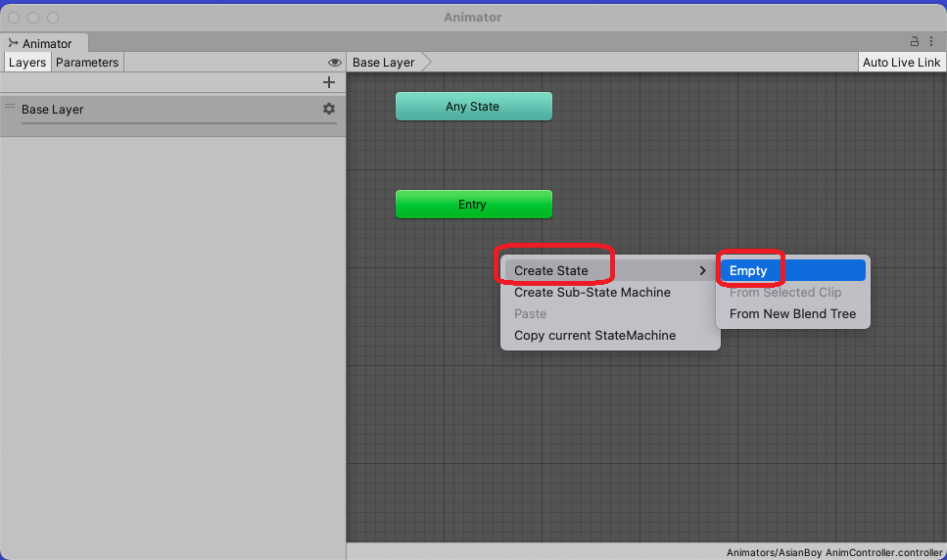The width and height of the screenshot is (947, 560).
Task: Choose Create Sub-State Machine
Action: pyautogui.click(x=592, y=293)
